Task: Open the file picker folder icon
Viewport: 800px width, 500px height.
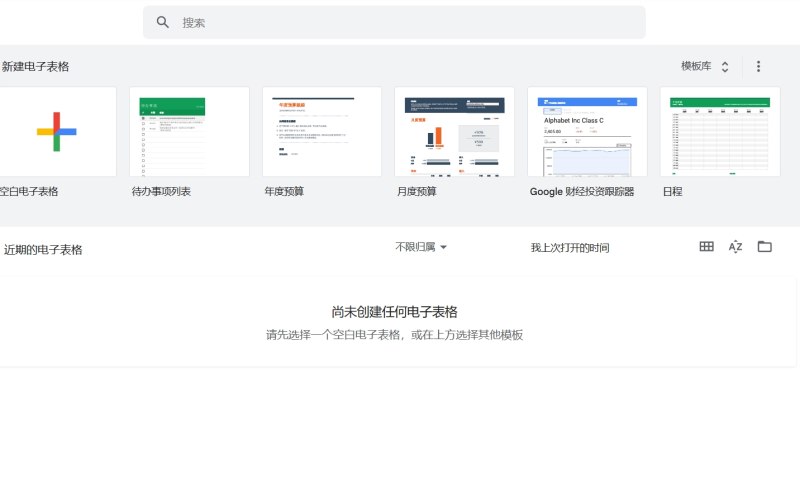Action: point(764,247)
